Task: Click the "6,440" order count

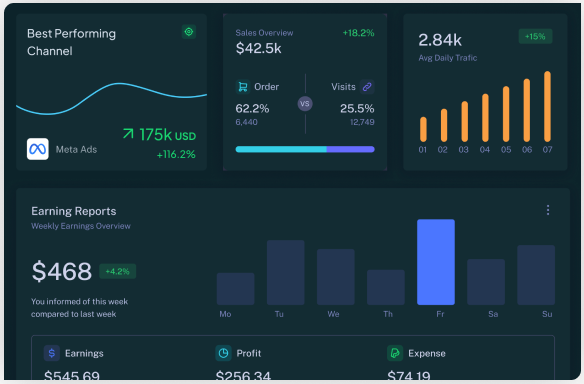Action: pyautogui.click(x=247, y=122)
